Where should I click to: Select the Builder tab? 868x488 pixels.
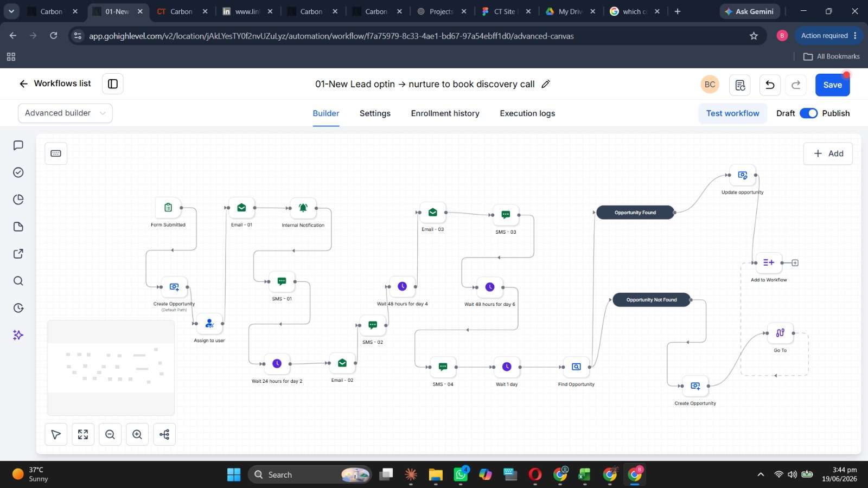pos(326,113)
